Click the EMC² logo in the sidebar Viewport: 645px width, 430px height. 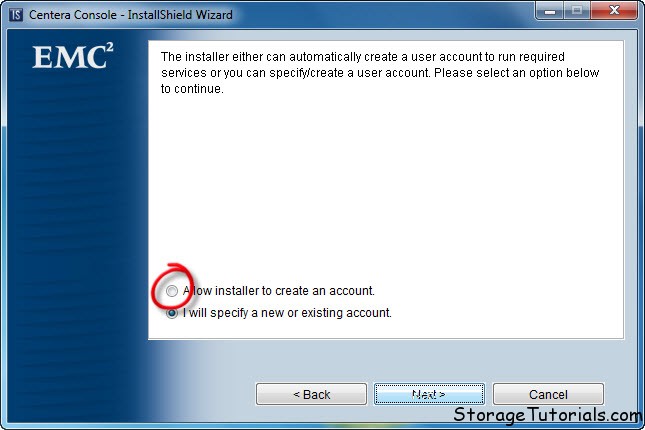click(73, 56)
